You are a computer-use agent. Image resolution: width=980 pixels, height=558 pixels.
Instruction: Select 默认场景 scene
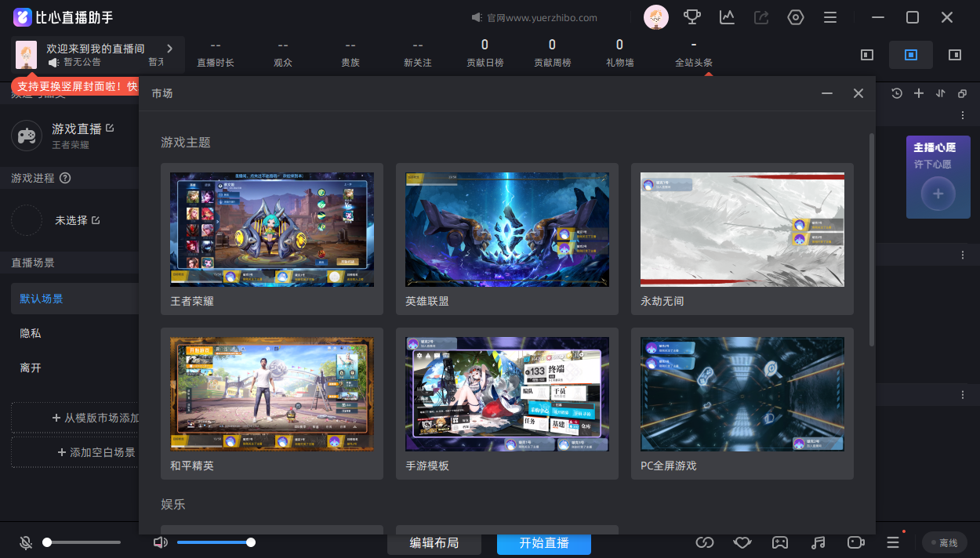coord(74,299)
